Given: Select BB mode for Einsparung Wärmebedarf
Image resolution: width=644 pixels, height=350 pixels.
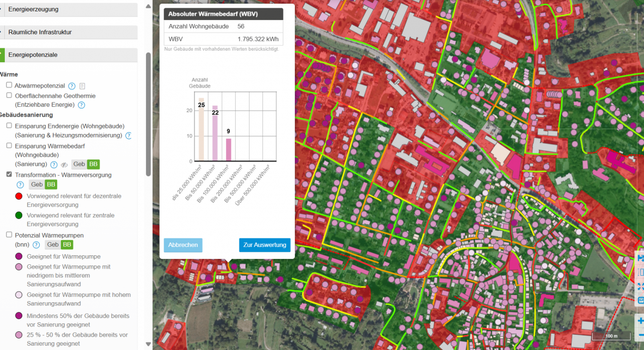Looking at the screenshot, I should click(93, 164).
